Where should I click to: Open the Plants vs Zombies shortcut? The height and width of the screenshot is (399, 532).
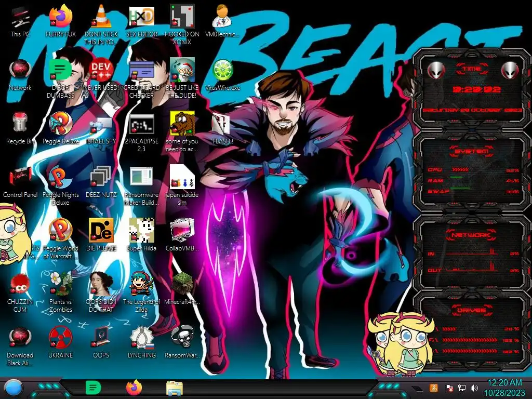click(x=60, y=292)
